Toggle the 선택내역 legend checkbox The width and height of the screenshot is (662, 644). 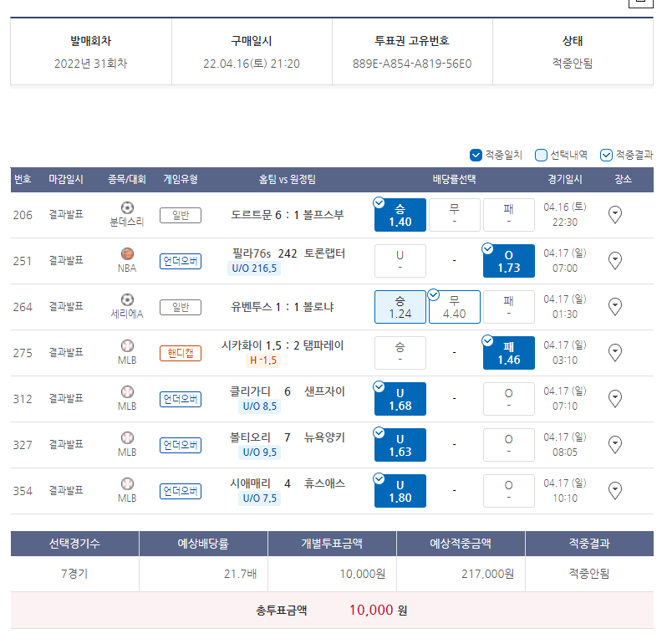coord(541,155)
